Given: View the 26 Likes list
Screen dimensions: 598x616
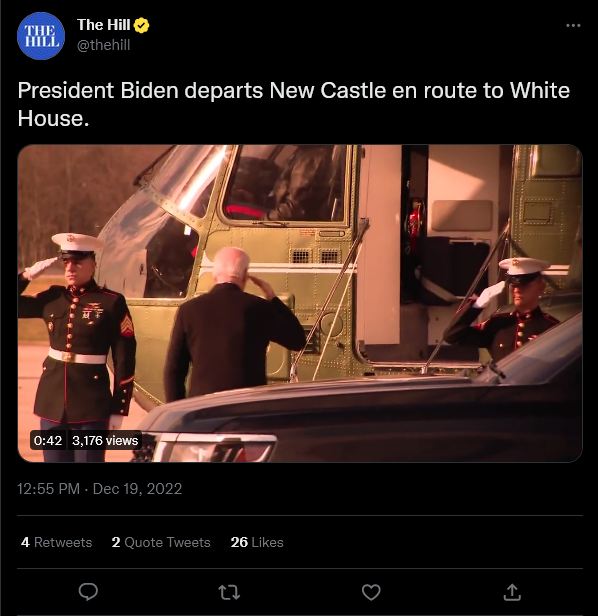Looking at the screenshot, I should (257, 542).
